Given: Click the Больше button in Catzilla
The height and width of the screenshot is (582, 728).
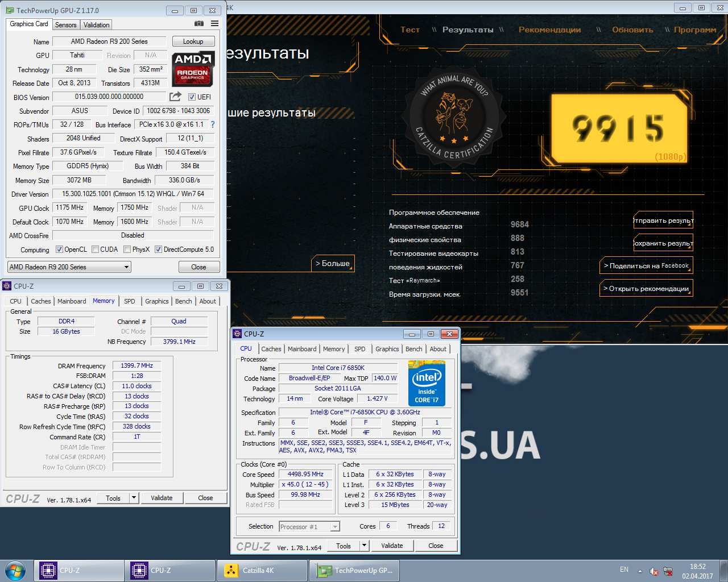Looking at the screenshot, I should tap(333, 264).
